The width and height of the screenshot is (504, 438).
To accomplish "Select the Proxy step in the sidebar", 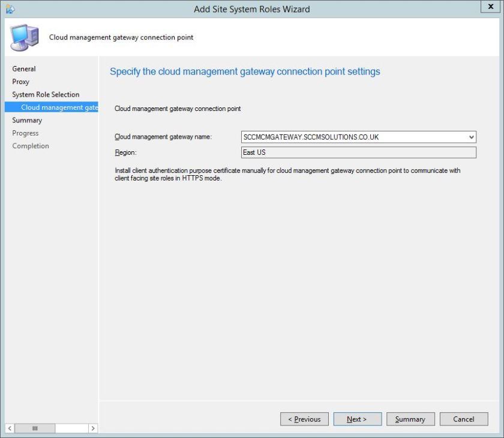I will pyautogui.click(x=20, y=82).
